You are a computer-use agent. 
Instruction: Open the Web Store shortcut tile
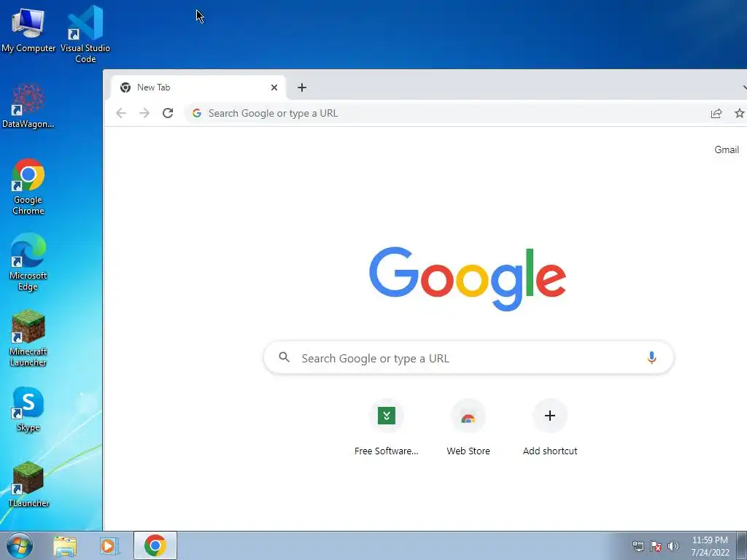pos(468,427)
